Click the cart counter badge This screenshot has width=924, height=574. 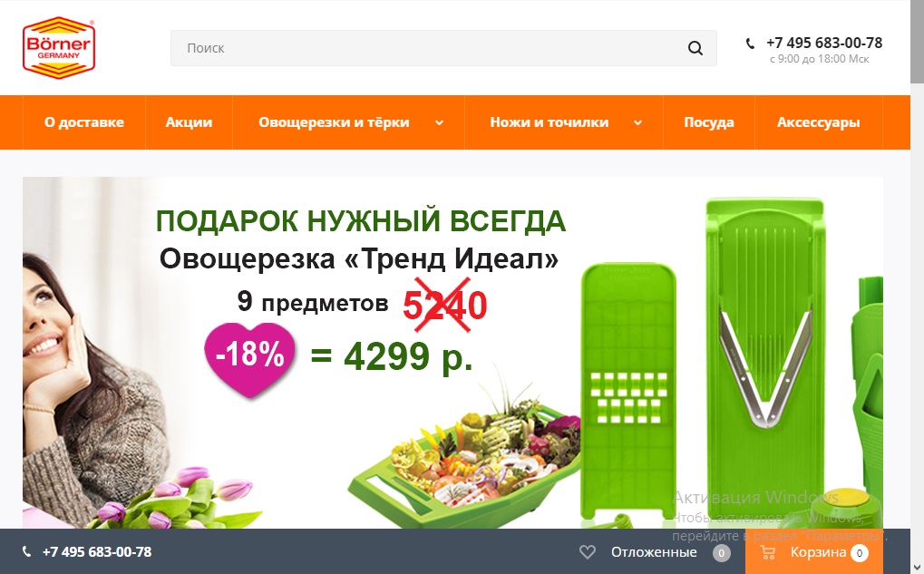[x=860, y=553]
